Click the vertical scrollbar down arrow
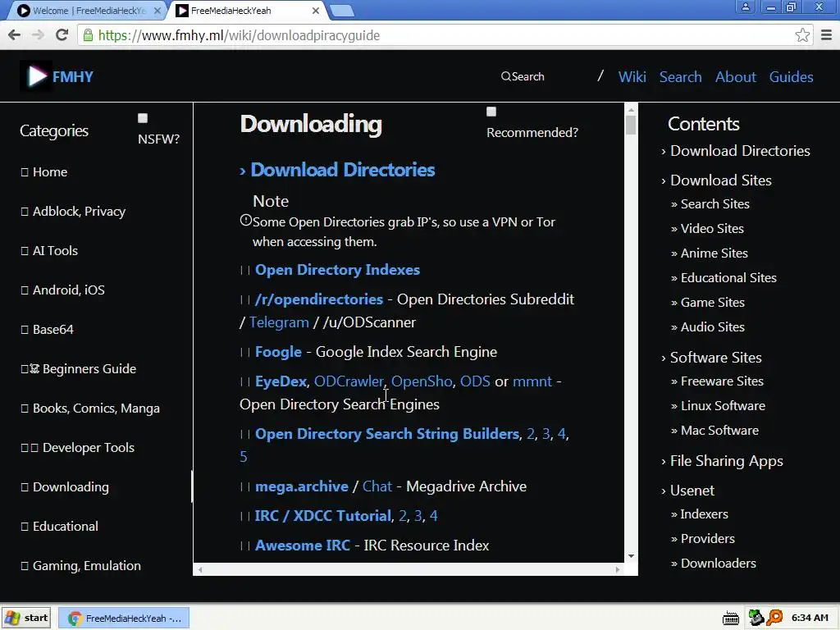This screenshot has width=840, height=630. (x=631, y=556)
